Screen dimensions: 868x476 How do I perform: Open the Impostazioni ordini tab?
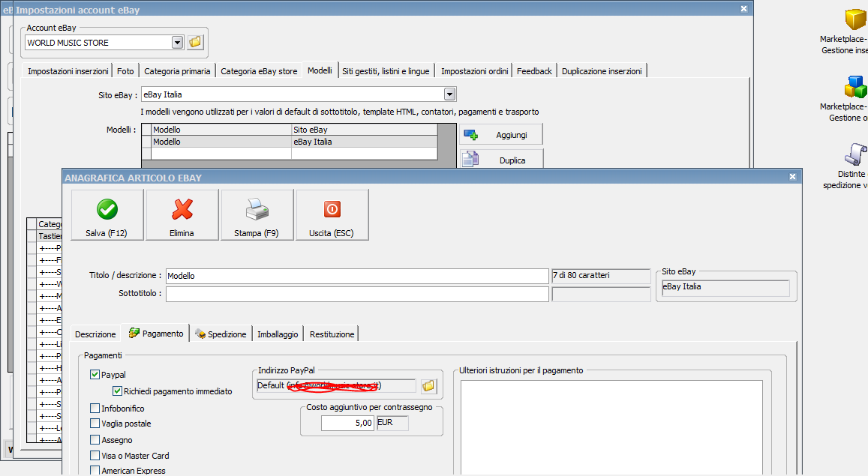[474, 71]
